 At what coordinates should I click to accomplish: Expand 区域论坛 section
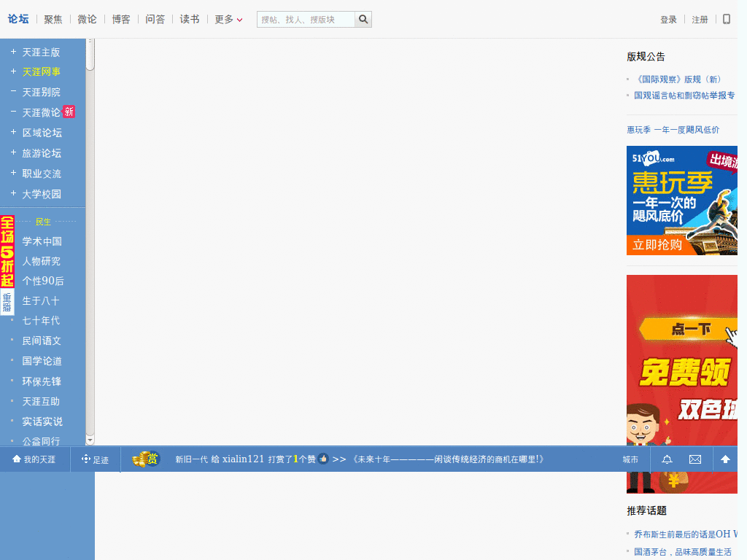[x=13, y=132]
